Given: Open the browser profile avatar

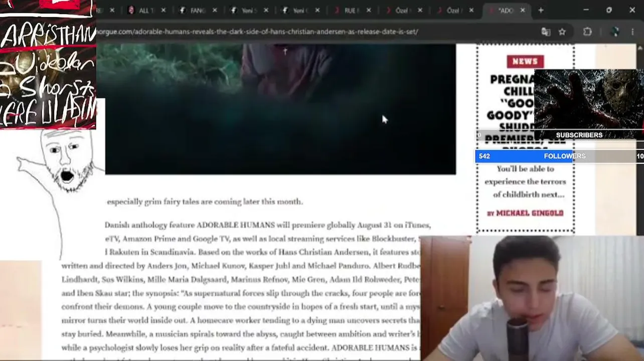Looking at the screenshot, I should tap(615, 32).
